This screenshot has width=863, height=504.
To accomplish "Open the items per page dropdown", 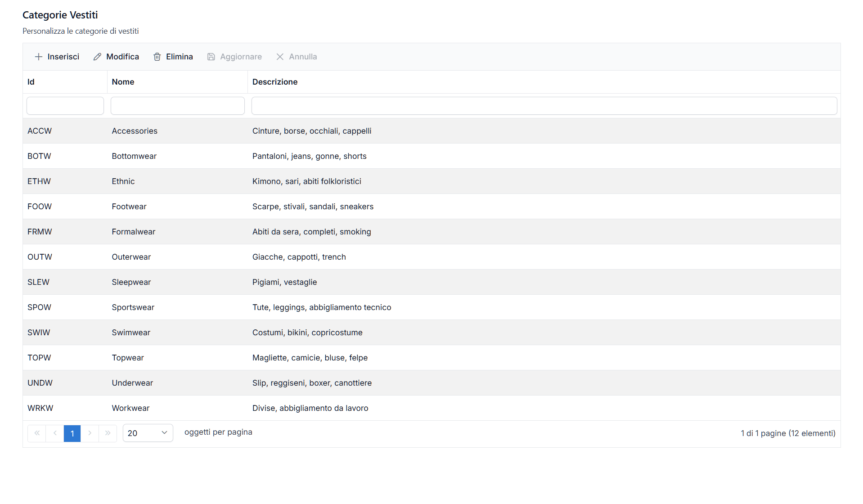I will (x=148, y=433).
